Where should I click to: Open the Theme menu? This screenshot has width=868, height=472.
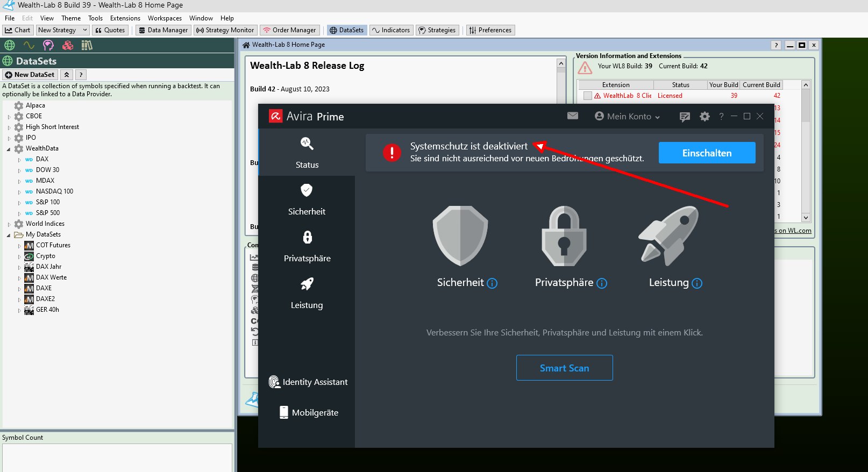point(71,18)
